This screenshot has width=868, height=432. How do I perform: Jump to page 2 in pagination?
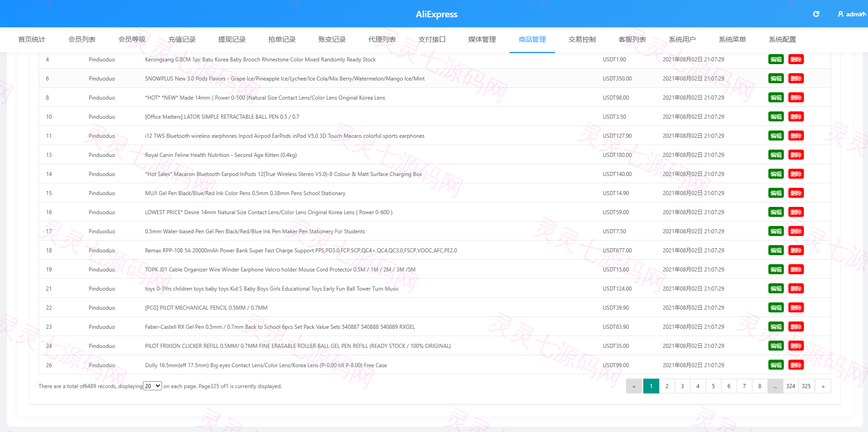(x=667, y=386)
